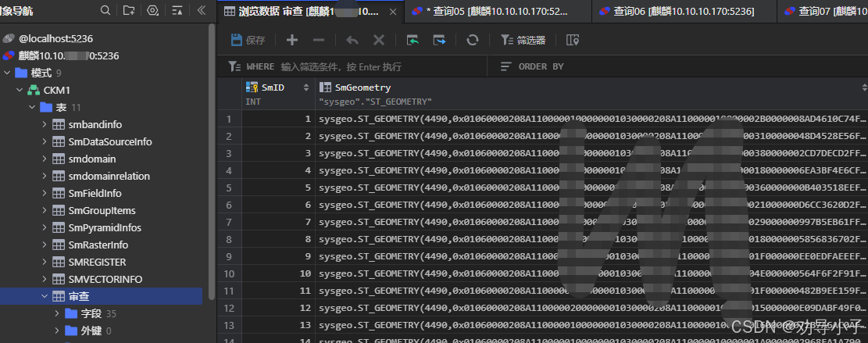Image resolution: width=868 pixels, height=343 pixels.
Task: Expand the 外键 foreign keys folder
Action: 57,330
